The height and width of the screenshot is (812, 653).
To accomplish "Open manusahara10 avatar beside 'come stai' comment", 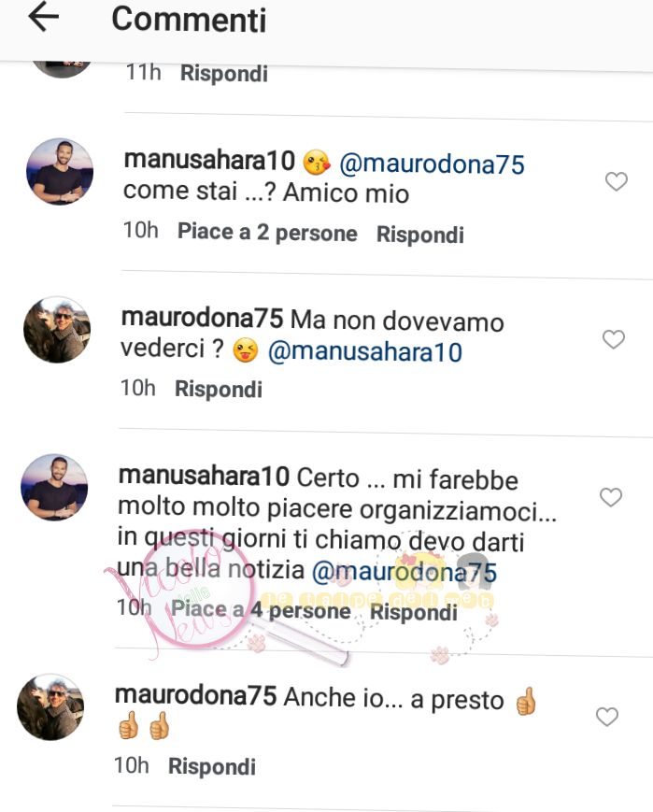I will (x=60, y=171).
